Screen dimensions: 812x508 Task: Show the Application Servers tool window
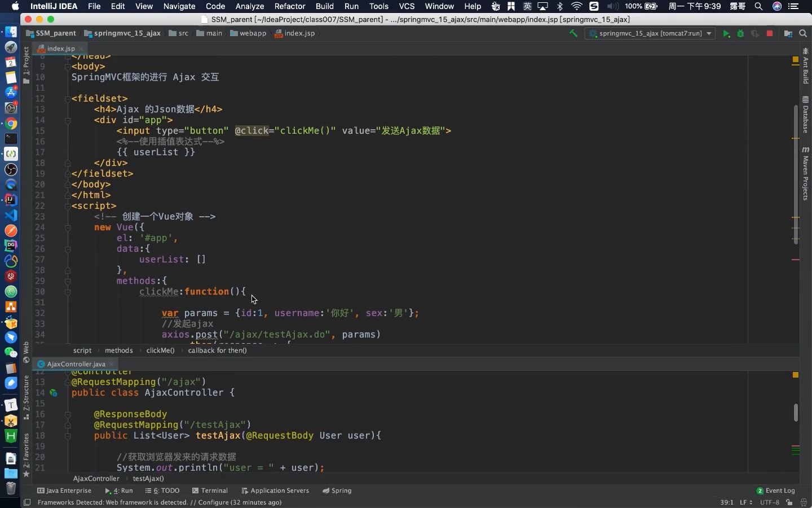pos(275,491)
